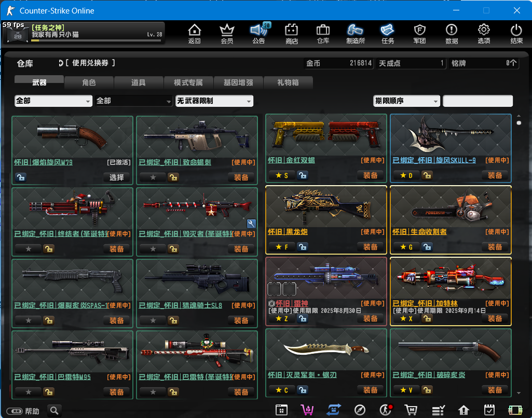Expand the 期限顺序 sort order dropdown
Screen dimensions: 532x418
click(406, 101)
